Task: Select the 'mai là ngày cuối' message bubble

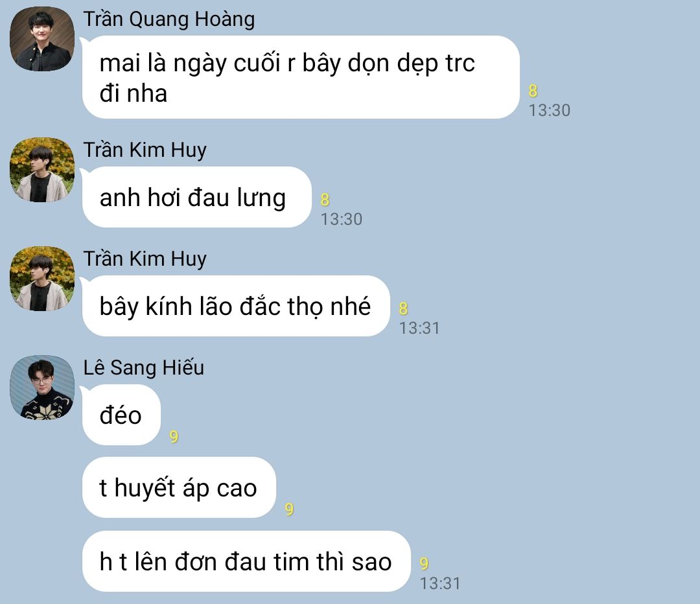Action: (301, 77)
